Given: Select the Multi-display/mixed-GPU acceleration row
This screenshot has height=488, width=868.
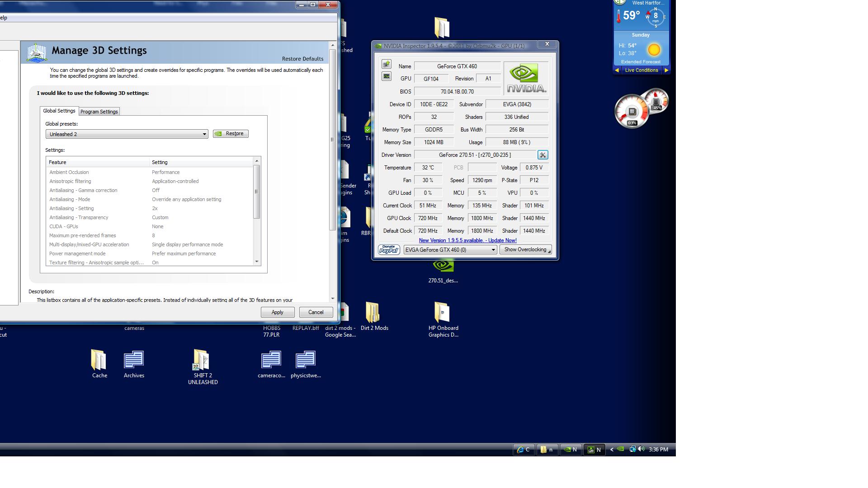Looking at the screenshot, I should [150, 244].
